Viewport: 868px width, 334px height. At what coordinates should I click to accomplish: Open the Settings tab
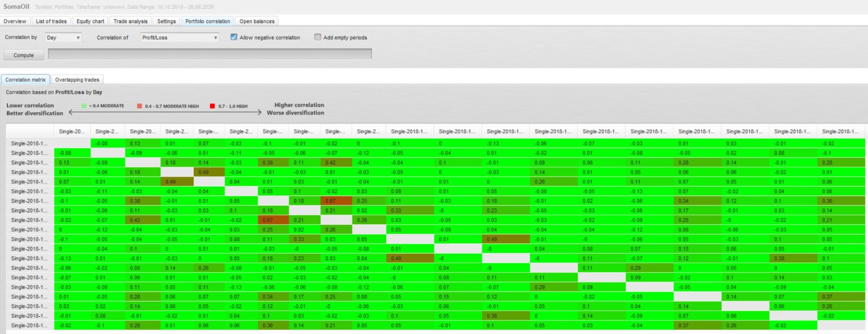166,21
